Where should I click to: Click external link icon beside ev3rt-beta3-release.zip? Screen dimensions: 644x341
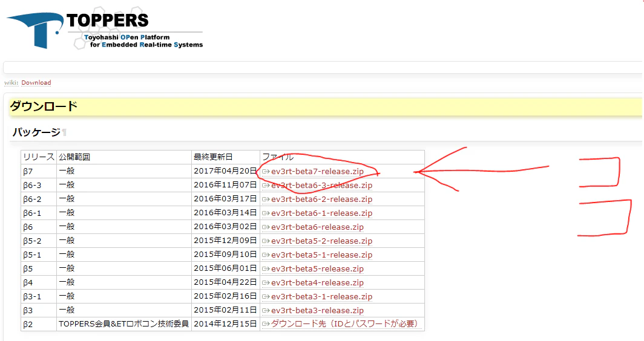pyautogui.click(x=266, y=311)
